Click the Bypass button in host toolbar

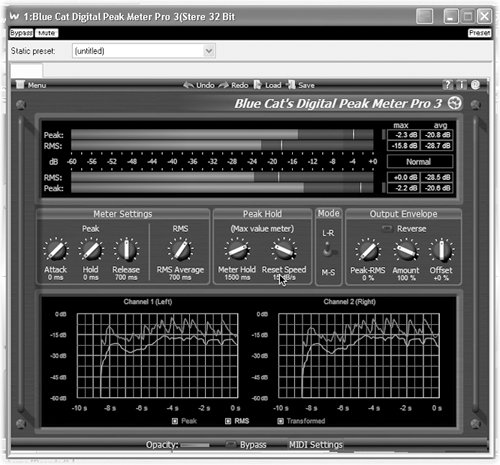pyautogui.click(x=21, y=33)
